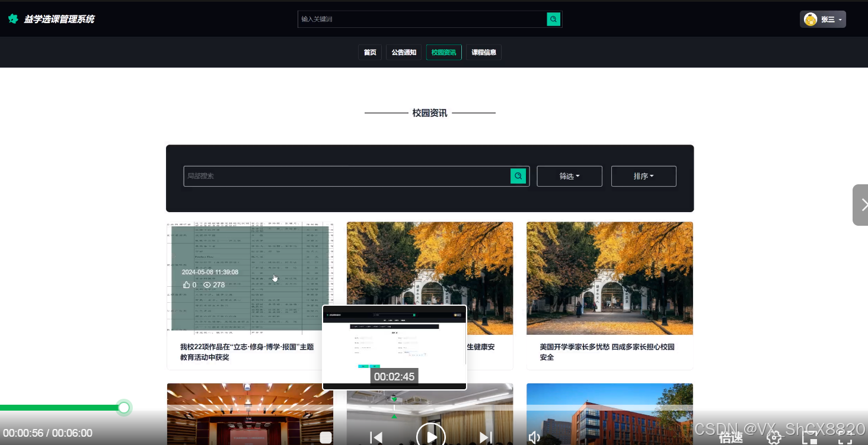868x445 pixels.
Task: Focus the 输入关键词 search field
Action: point(422,19)
